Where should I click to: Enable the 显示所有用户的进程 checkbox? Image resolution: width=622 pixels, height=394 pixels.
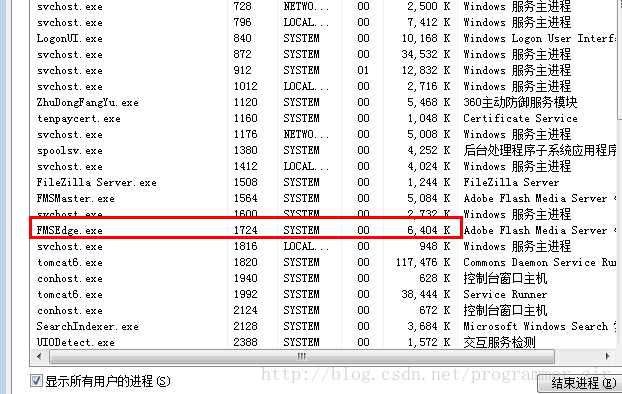point(36,381)
